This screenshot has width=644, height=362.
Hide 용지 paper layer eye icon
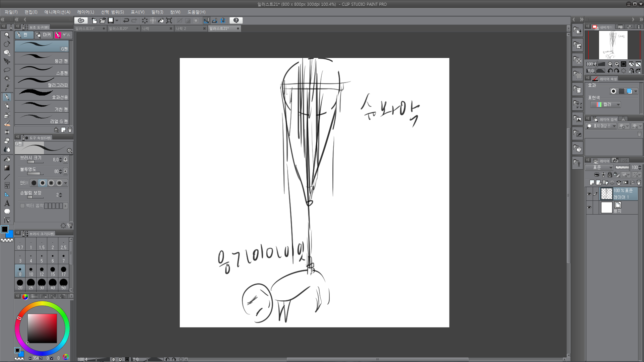(x=589, y=207)
